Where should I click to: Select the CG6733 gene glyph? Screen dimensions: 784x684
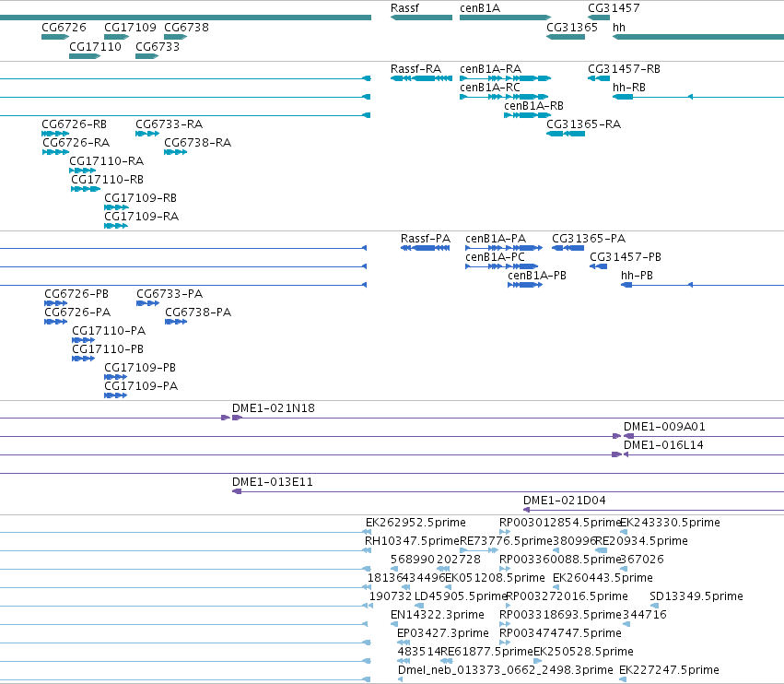(147, 56)
